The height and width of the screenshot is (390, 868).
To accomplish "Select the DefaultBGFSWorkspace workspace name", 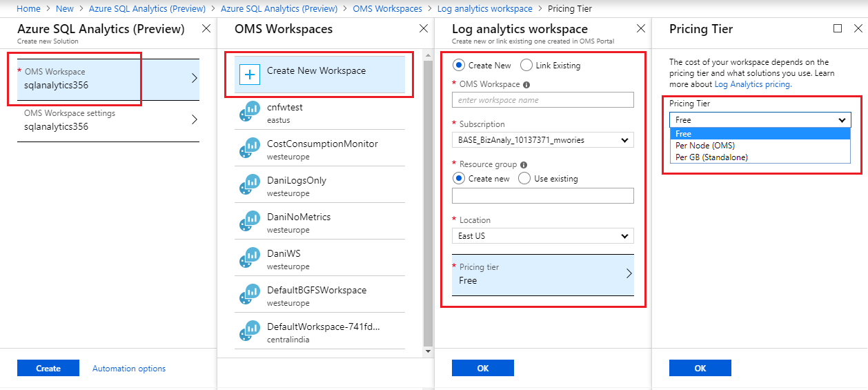I will pos(317,290).
